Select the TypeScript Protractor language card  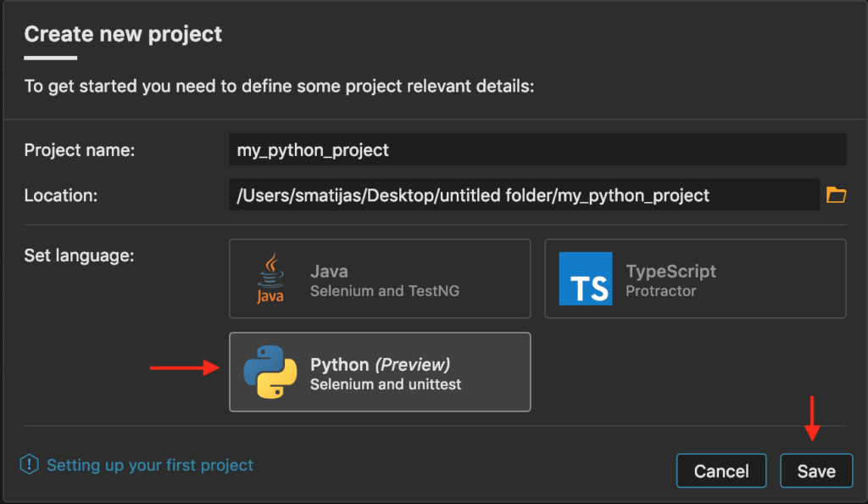[x=695, y=278]
